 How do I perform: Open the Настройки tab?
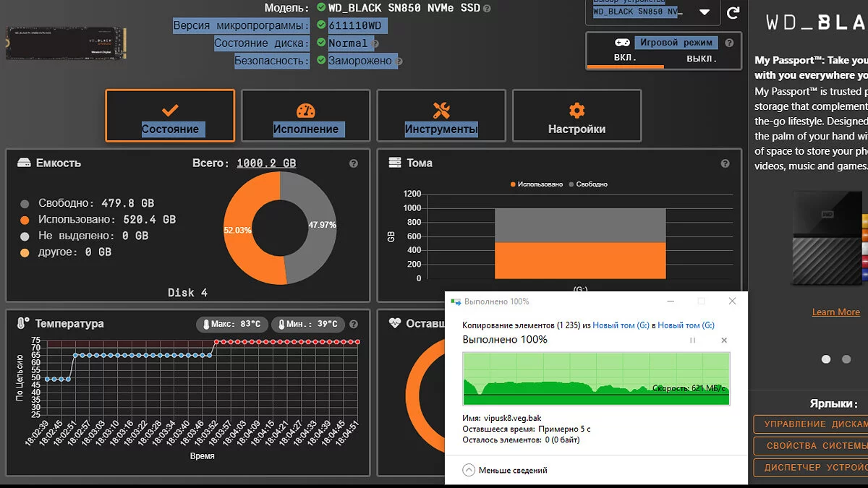pyautogui.click(x=576, y=116)
